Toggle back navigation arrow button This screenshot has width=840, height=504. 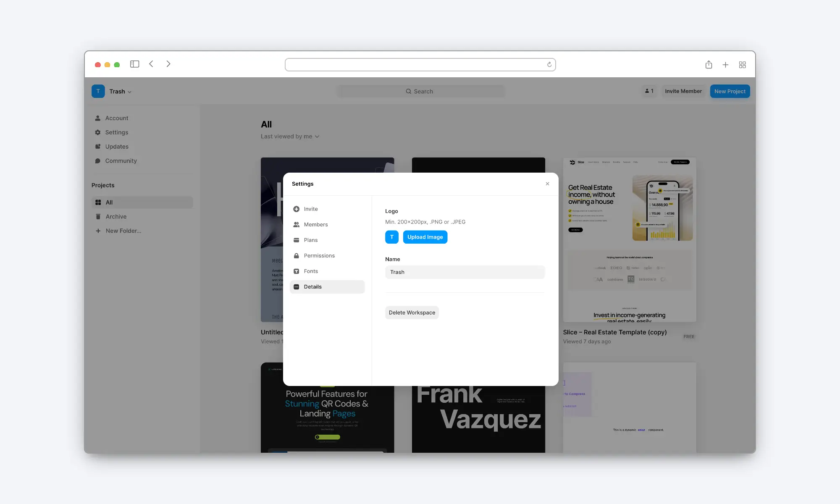tap(151, 64)
